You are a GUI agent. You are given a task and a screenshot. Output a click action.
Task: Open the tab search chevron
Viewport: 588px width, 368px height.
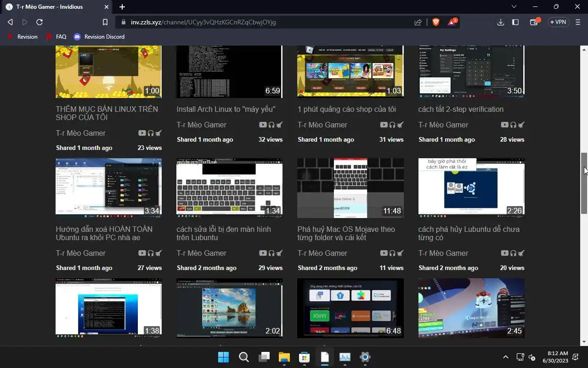pos(514,7)
